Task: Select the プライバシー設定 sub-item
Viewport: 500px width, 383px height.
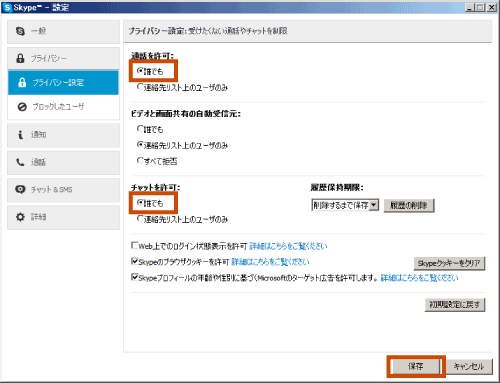Action: point(63,82)
